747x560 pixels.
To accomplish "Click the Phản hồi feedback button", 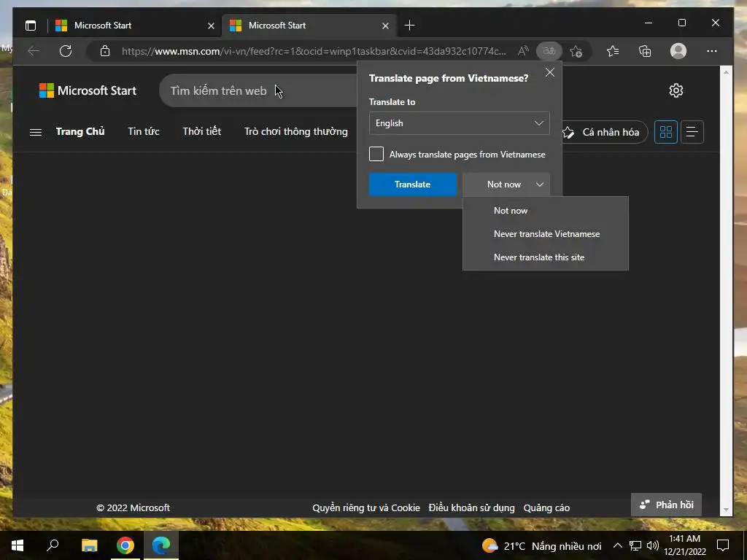I will click(x=666, y=505).
